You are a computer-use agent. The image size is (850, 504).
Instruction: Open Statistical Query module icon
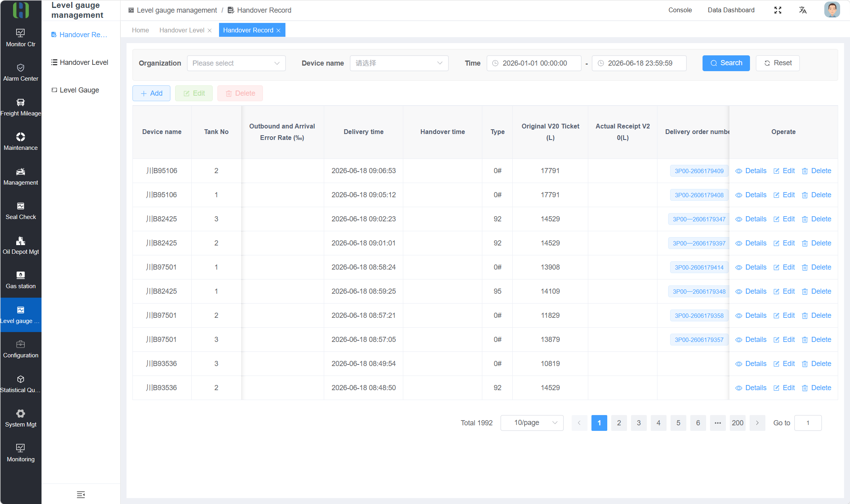(21, 379)
